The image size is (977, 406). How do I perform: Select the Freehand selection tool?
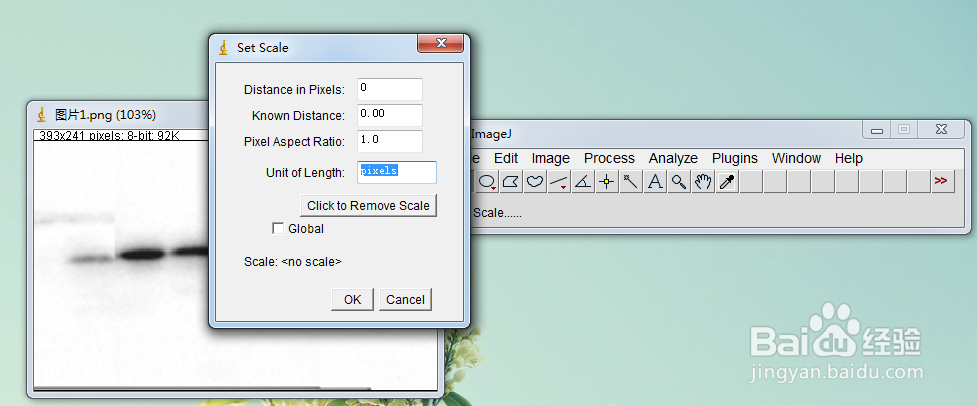click(535, 181)
